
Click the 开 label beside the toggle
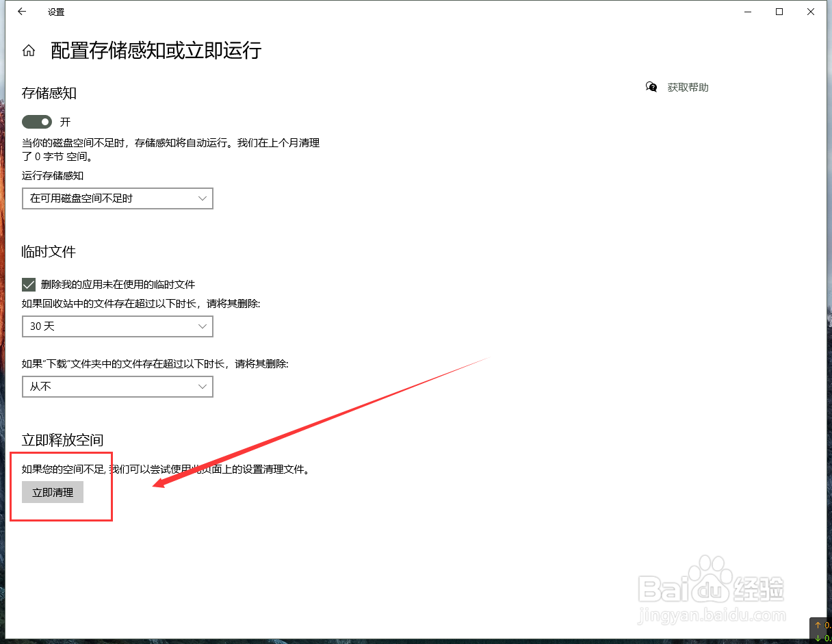[x=65, y=121]
